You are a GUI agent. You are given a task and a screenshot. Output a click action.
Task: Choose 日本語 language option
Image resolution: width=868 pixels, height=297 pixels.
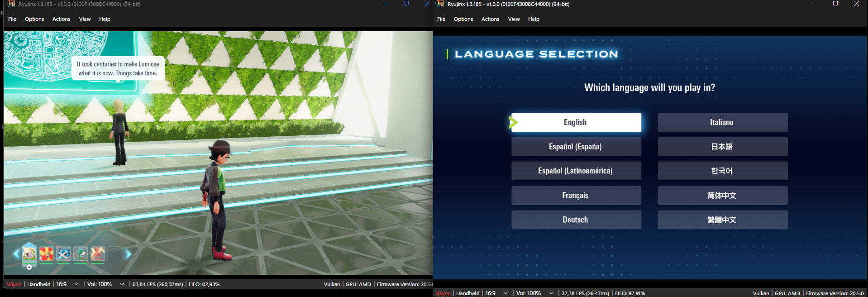(x=723, y=147)
